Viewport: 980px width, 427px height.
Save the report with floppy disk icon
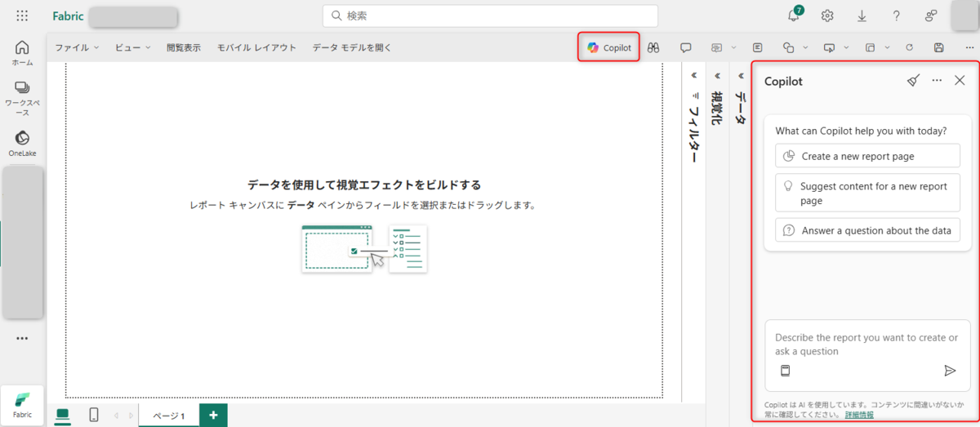(938, 47)
